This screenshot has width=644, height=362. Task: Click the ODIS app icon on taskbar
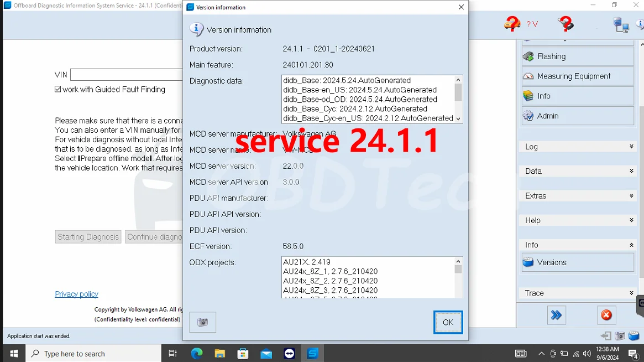(312, 353)
